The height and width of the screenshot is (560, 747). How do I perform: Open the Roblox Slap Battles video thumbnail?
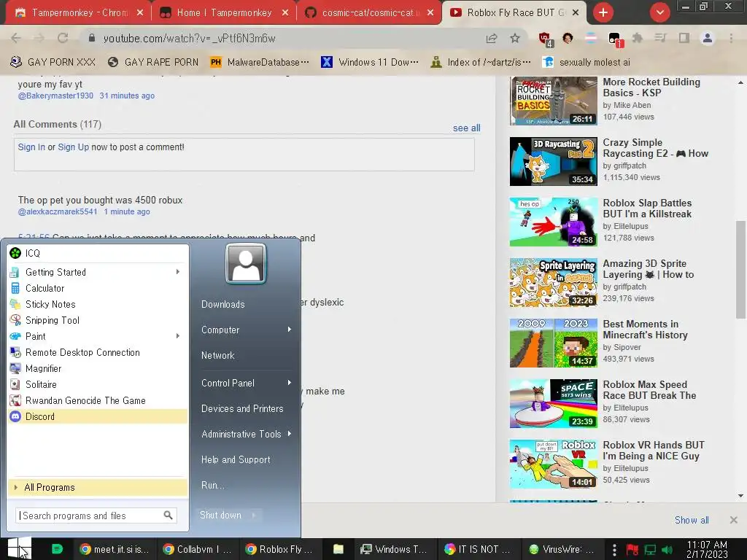(x=553, y=222)
